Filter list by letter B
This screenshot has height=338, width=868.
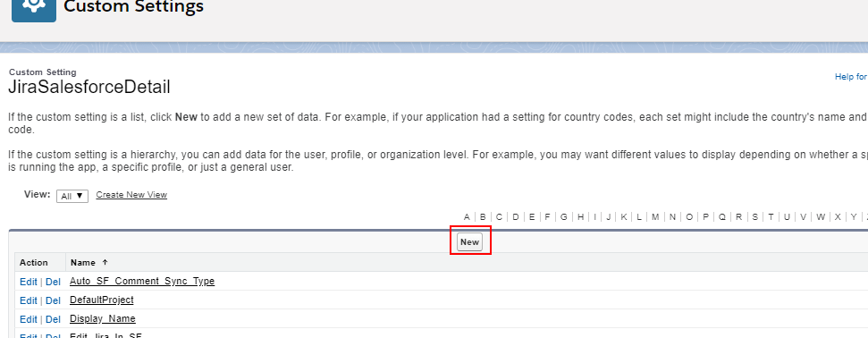pos(483,216)
